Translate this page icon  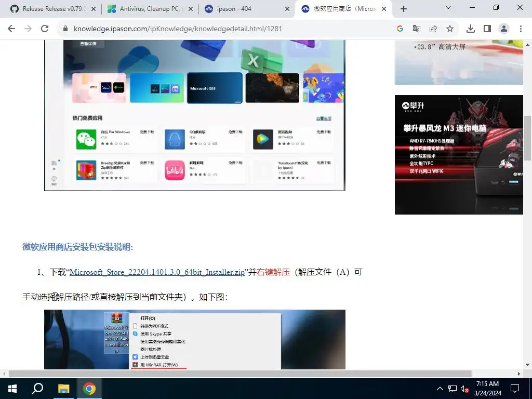(416, 29)
